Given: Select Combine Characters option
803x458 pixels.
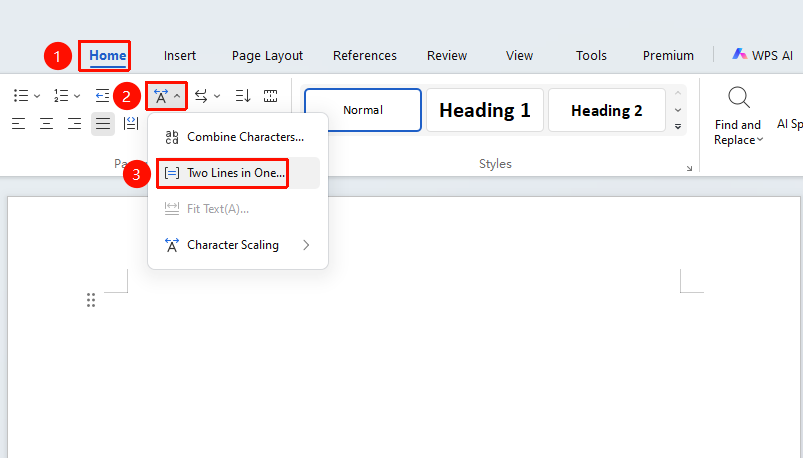Looking at the screenshot, I should (238, 137).
